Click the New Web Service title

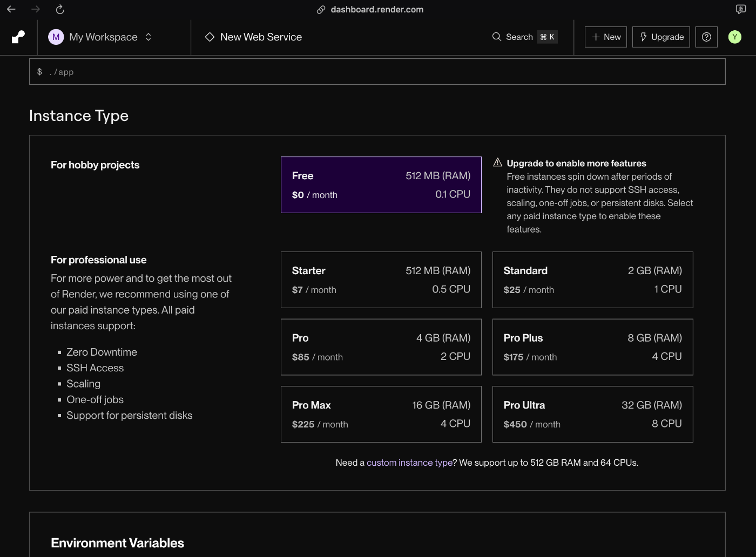pos(261,37)
